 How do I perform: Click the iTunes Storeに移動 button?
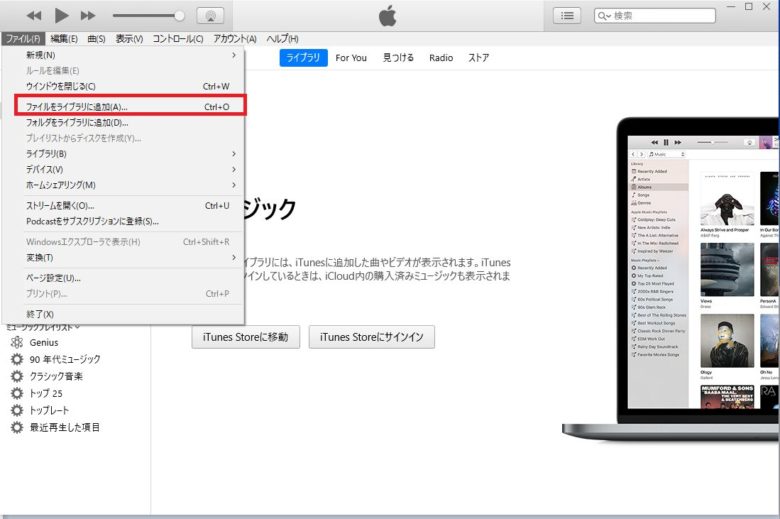click(x=246, y=337)
